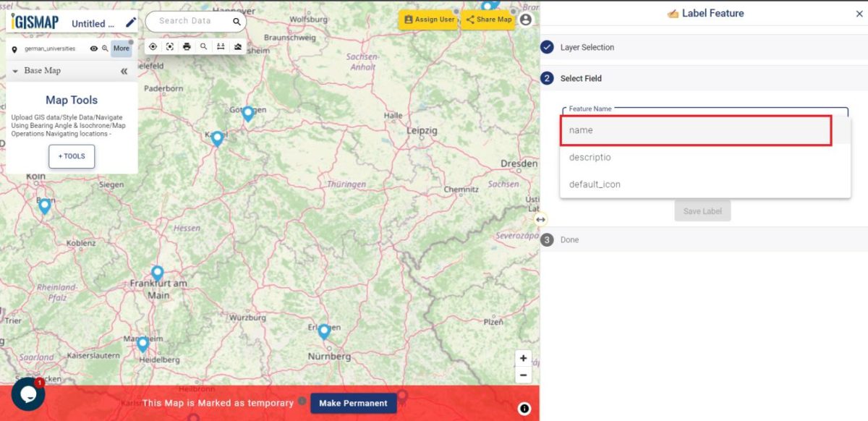Screen dimensions: 868x421
Task: Open the base map style icon
Action: (x=238, y=46)
